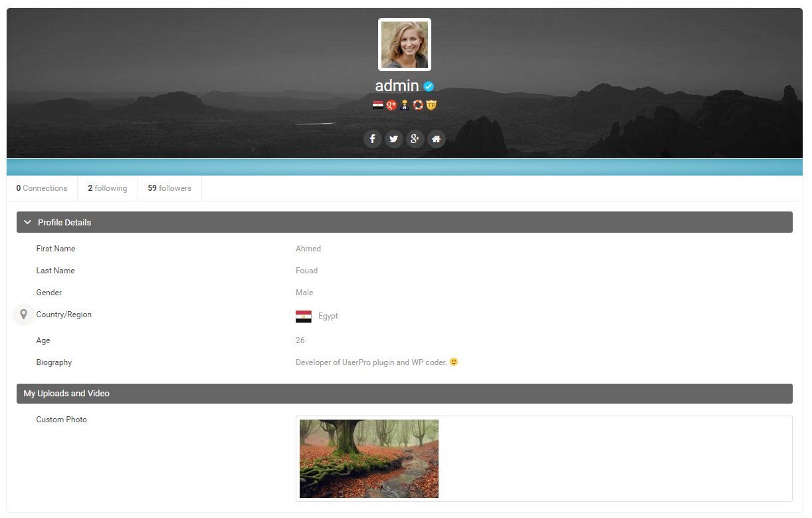
Task: Click the blue verified checkmark badge
Action: pos(429,86)
